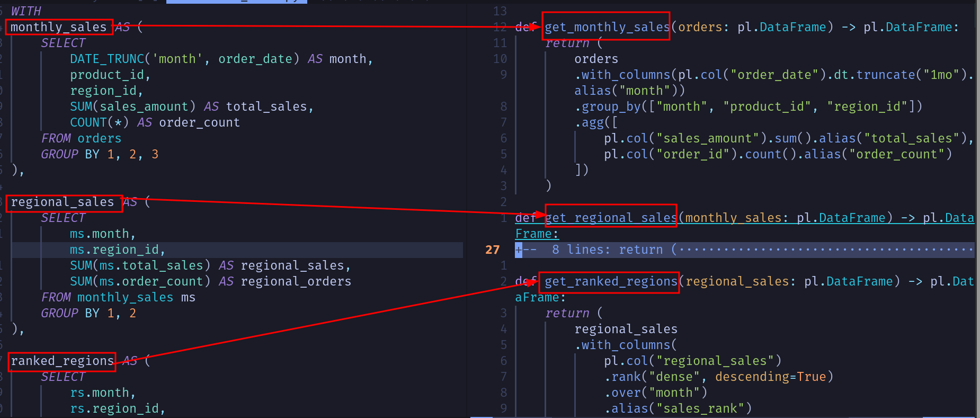Click the boxed ranked_regions CTE name
Viewport: 980px width, 418px height.
[x=62, y=361]
